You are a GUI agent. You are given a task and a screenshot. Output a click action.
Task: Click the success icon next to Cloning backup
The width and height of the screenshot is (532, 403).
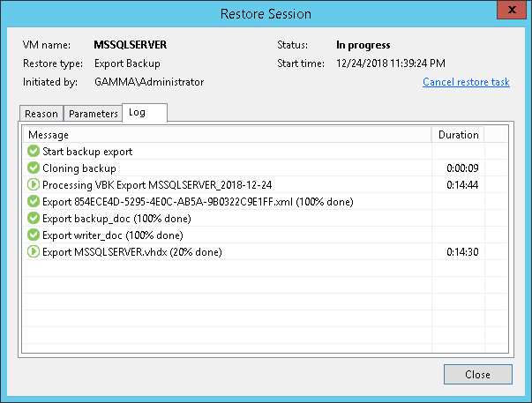[34, 168]
